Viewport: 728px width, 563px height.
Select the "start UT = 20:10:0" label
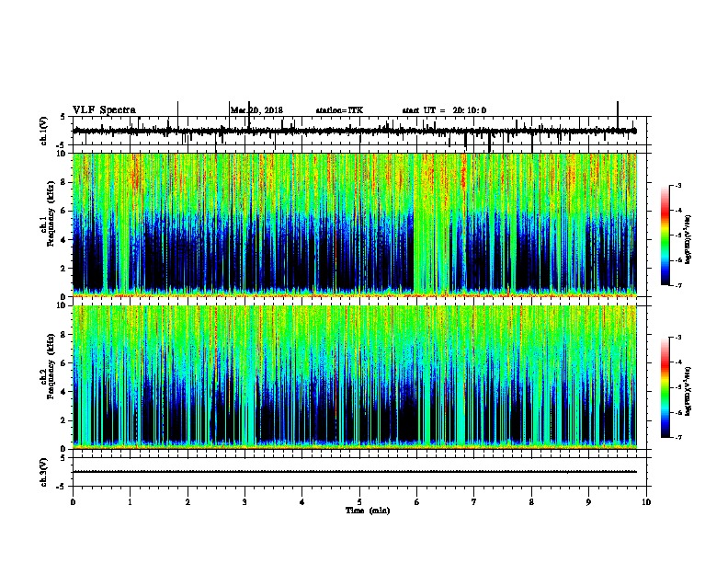click(444, 110)
